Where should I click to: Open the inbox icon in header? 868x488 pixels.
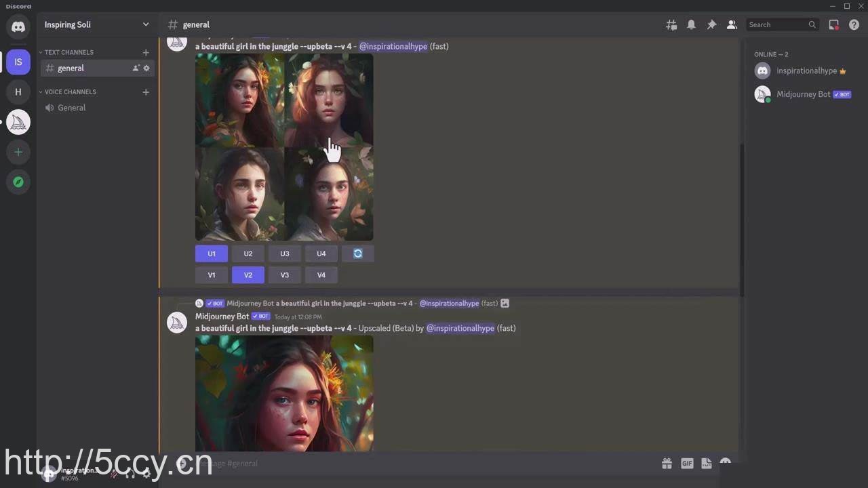pyautogui.click(x=833, y=24)
